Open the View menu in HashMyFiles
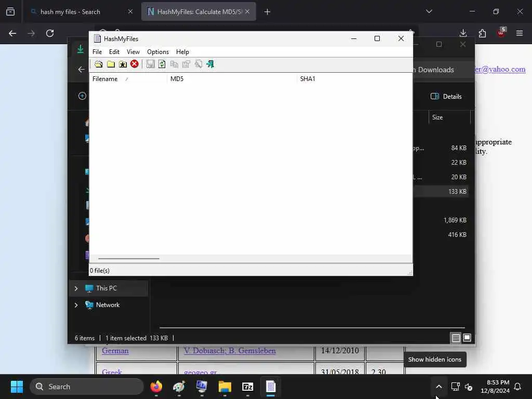Screen dimensions: 532x399 [133, 52]
